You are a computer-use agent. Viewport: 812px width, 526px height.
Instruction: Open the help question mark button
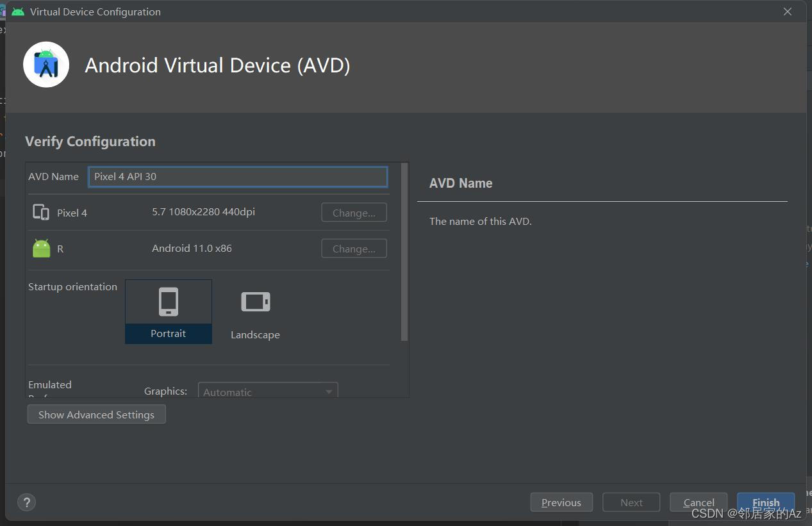click(x=26, y=502)
